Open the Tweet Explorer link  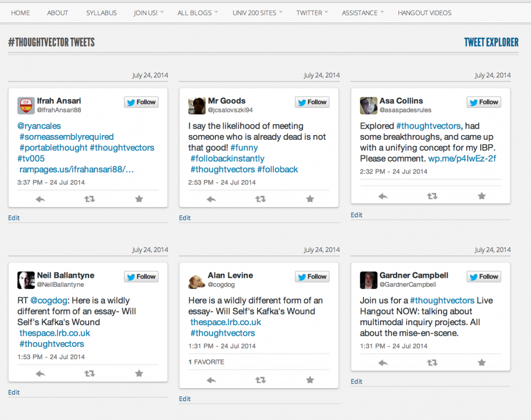click(x=491, y=42)
